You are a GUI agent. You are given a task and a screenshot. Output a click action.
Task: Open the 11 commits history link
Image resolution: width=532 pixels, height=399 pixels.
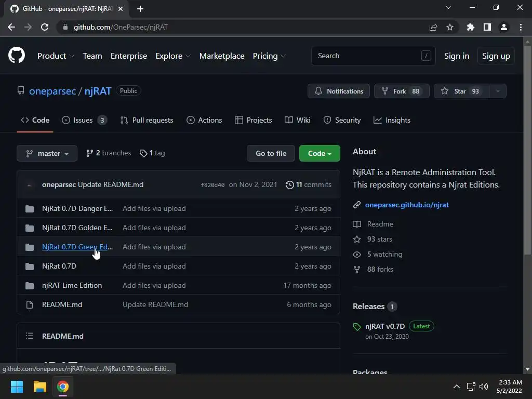(309, 184)
